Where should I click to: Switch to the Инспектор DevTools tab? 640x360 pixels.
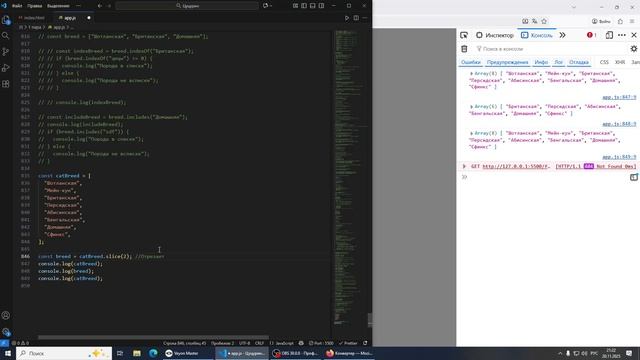pyautogui.click(x=495, y=35)
